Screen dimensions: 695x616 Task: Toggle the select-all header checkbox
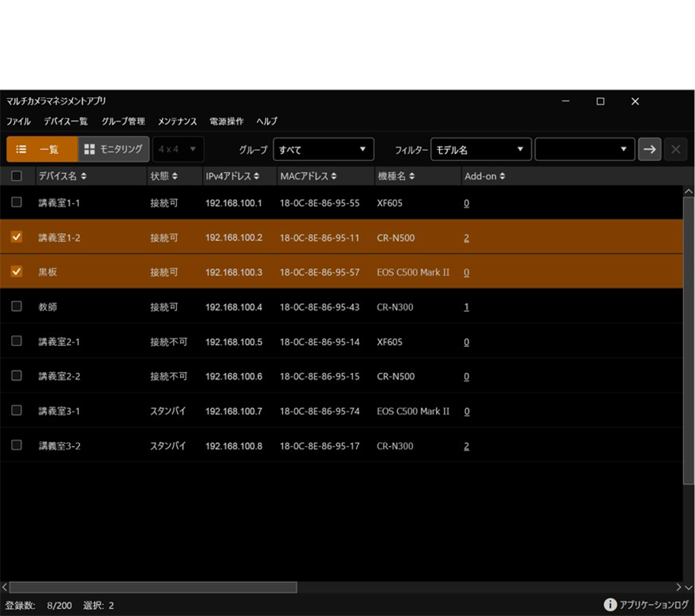(x=17, y=176)
